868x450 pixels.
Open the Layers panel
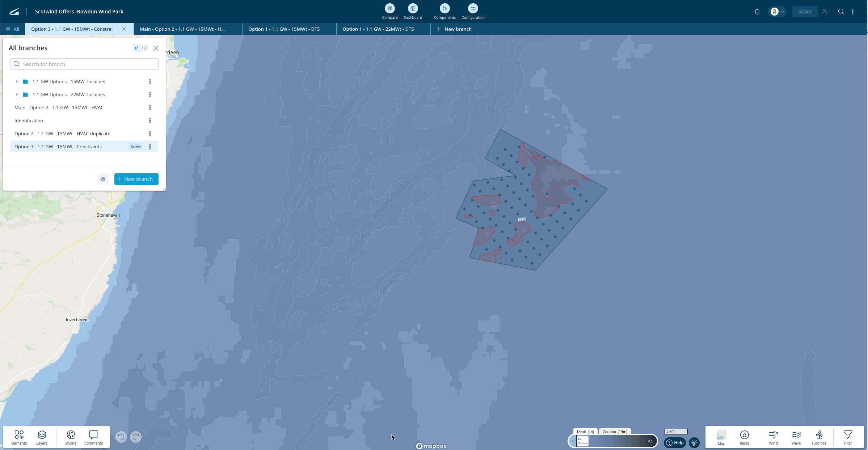(x=42, y=437)
